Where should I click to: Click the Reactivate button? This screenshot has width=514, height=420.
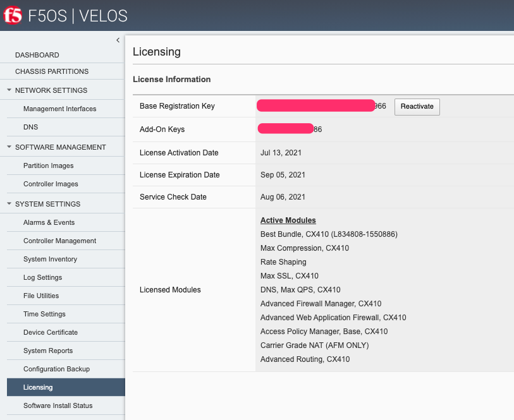point(417,107)
